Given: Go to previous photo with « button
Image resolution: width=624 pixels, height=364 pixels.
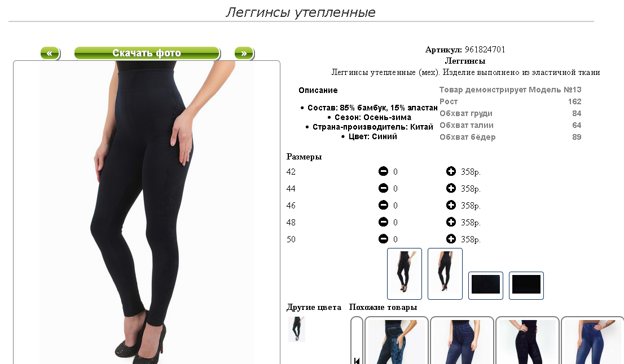Looking at the screenshot, I should click(x=50, y=54).
